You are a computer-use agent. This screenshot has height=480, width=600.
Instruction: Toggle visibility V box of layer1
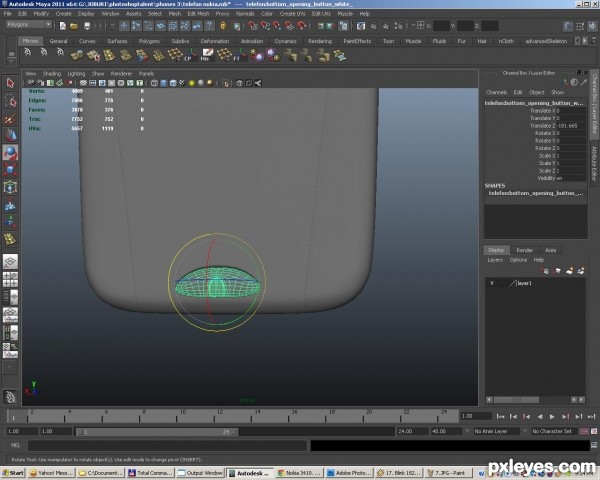coord(492,283)
